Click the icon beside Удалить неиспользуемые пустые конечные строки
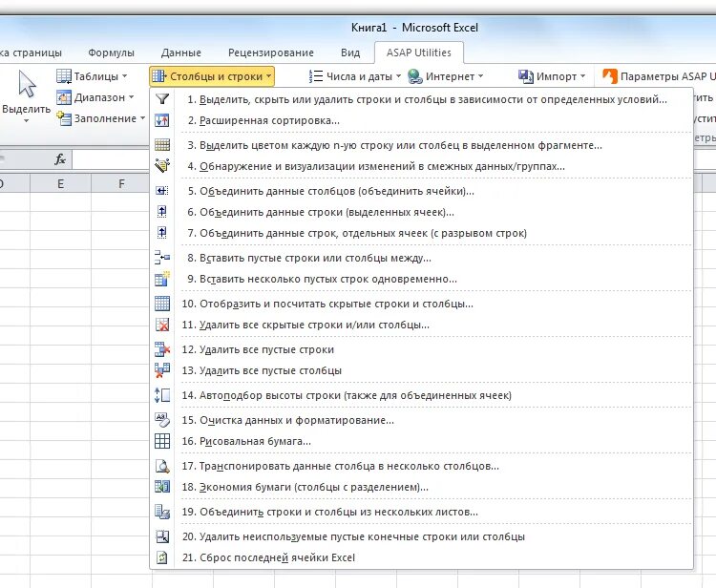The height and width of the screenshot is (588, 716). click(x=162, y=536)
